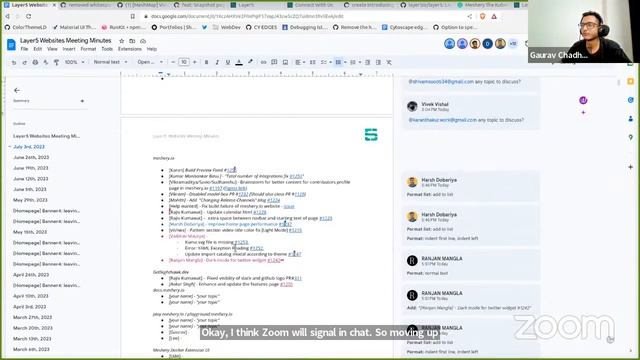Viewport: 640px width, 360px height.
Task: Open the font family dropdown
Action: [x=150, y=62]
